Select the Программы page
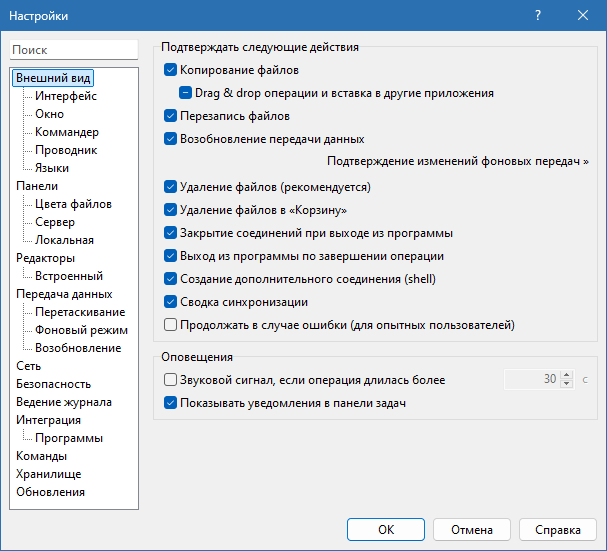This screenshot has width=607, height=551. 69,438
